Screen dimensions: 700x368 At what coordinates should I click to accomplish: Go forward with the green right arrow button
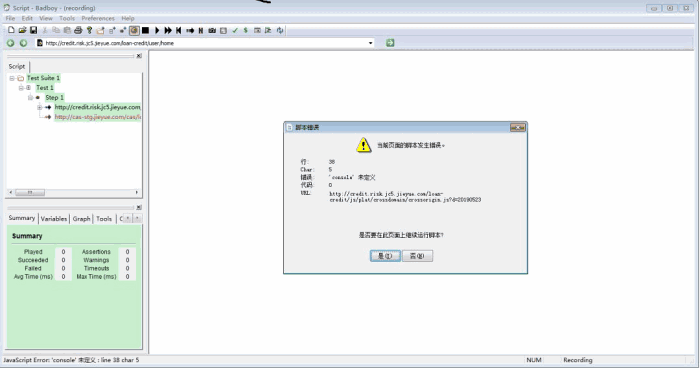pos(23,43)
